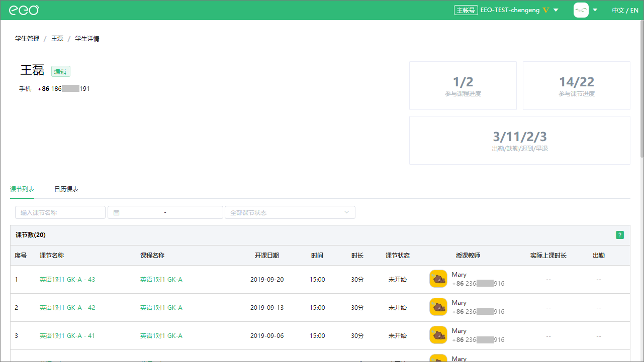Click the student name 王磊 heading
Viewport: 644px width, 362px height.
pyautogui.click(x=33, y=70)
